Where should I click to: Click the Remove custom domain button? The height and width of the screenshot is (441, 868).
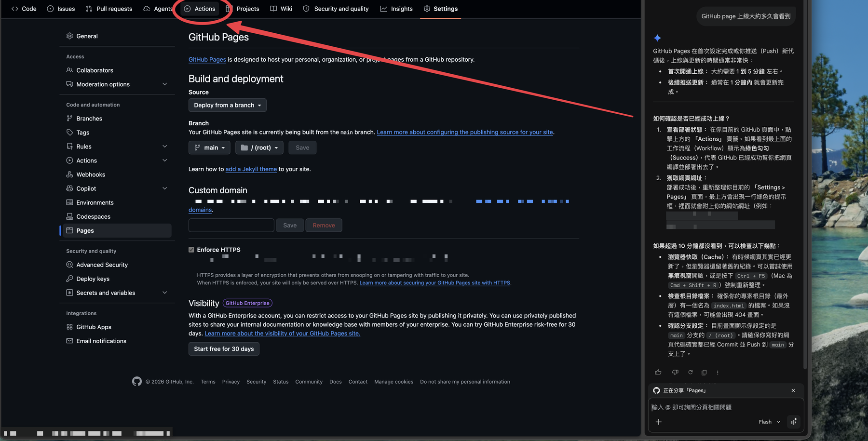pyautogui.click(x=324, y=225)
